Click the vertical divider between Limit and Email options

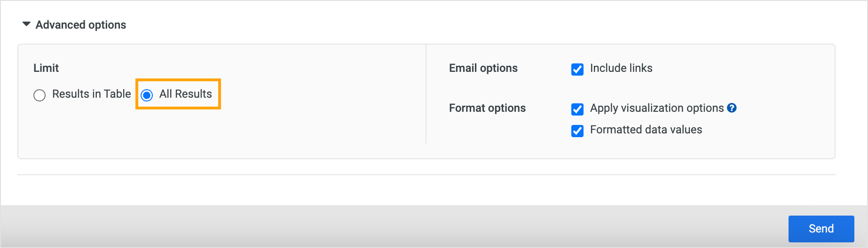tap(426, 94)
